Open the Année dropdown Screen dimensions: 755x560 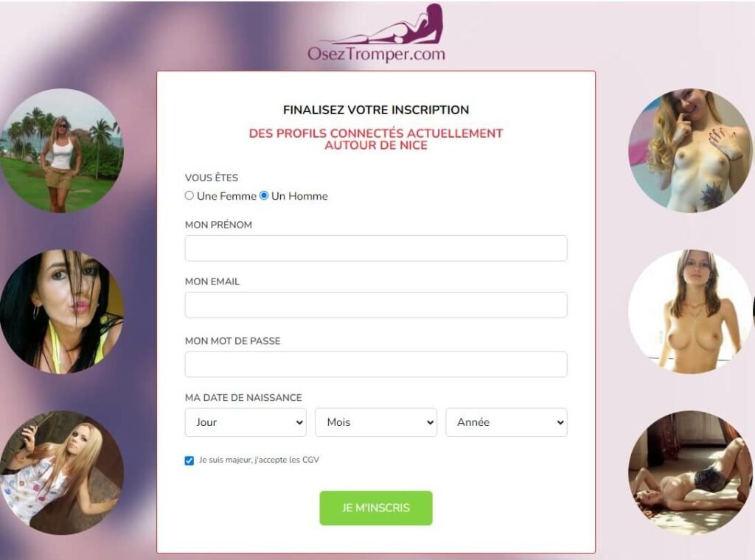tap(507, 422)
